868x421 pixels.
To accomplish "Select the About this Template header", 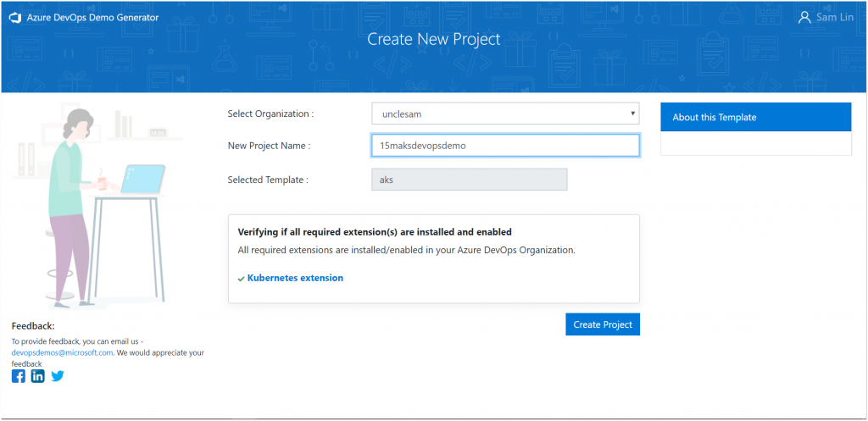I will pos(755,117).
